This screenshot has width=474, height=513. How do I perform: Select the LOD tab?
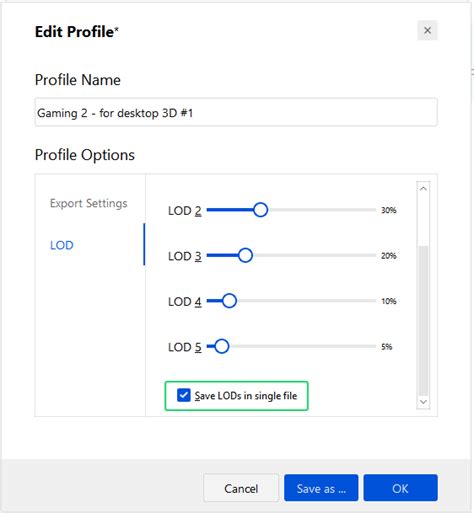pyautogui.click(x=62, y=245)
